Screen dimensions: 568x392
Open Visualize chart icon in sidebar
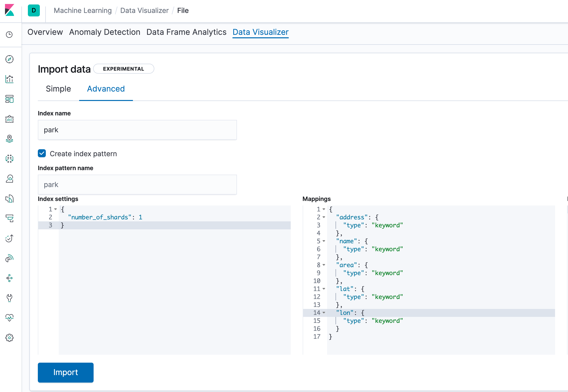(9, 79)
